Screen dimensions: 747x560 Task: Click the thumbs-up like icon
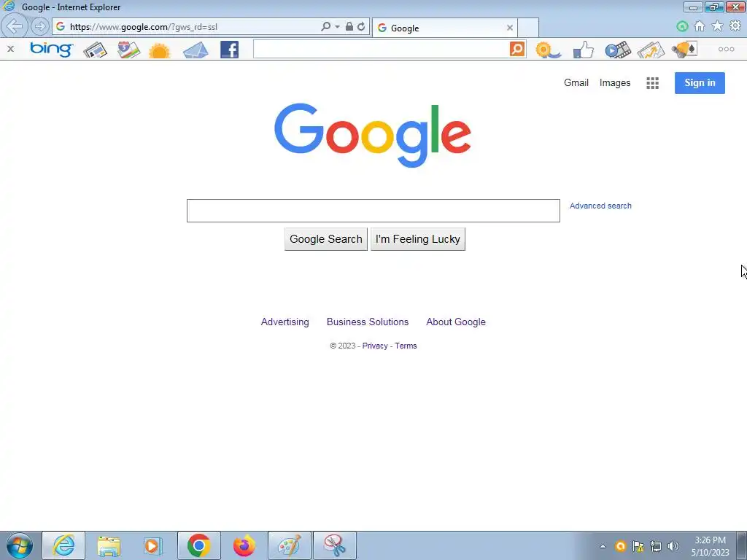click(583, 50)
